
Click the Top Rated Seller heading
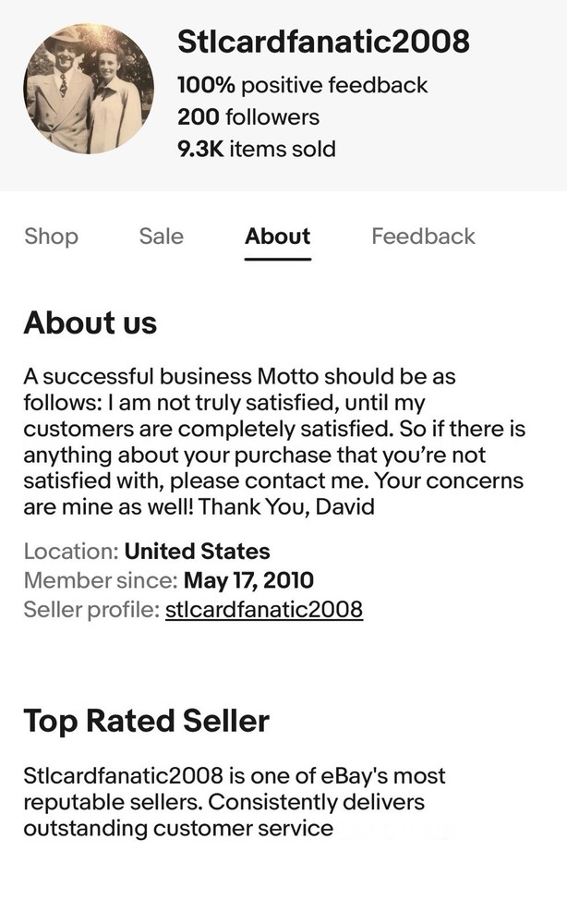(146, 721)
